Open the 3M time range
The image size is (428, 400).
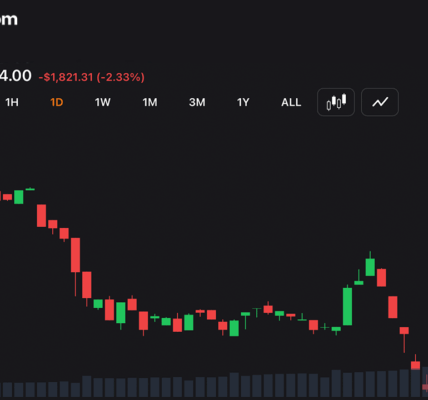coord(197,102)
